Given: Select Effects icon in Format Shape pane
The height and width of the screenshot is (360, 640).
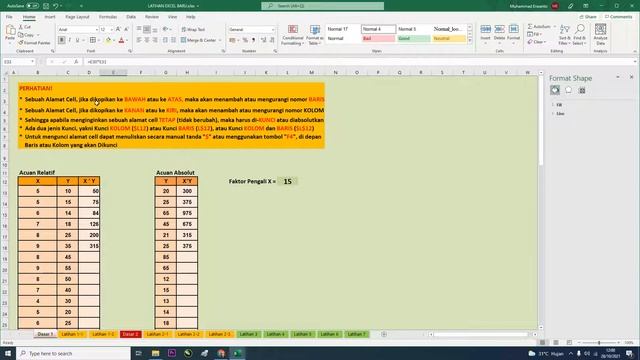Looking at the screenshot, I should click(x=569, y=90).
